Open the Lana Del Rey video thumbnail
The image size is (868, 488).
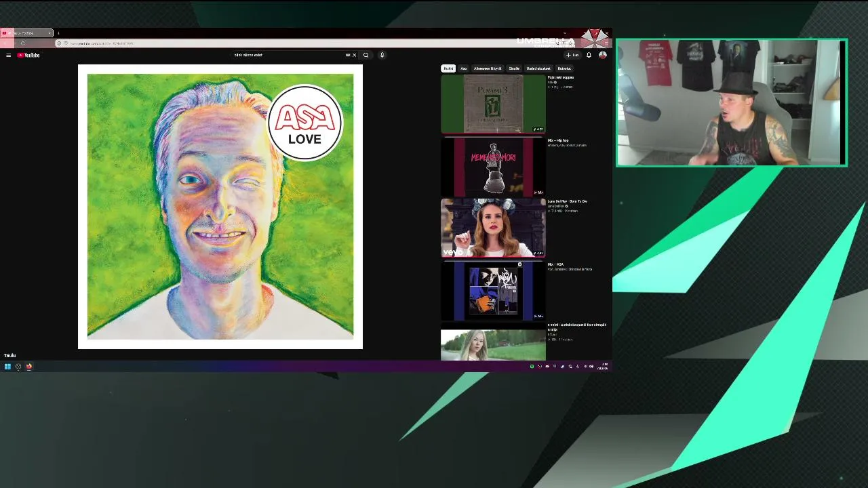point(493,228)
